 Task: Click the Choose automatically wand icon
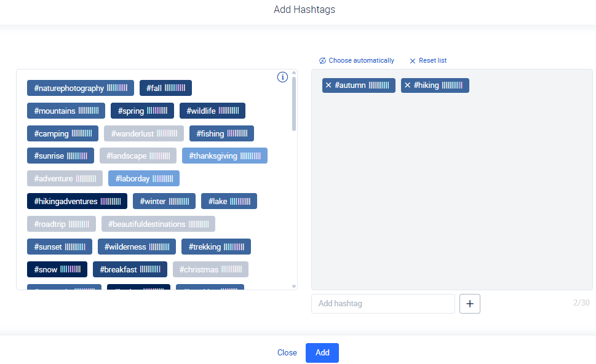tap(322, 60)
